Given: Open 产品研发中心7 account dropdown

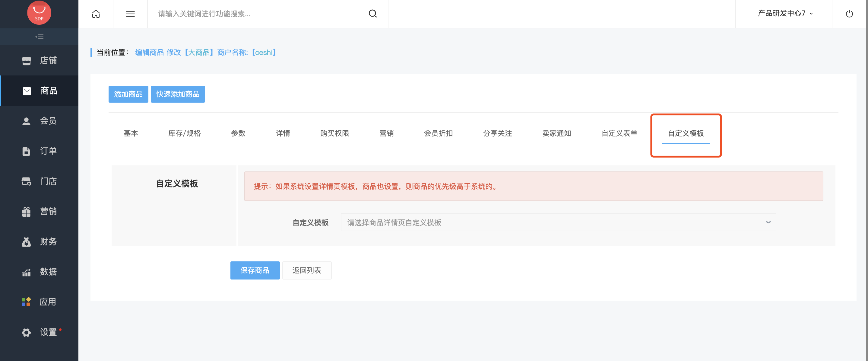Looking at the screenshot, I should click(x=785, y=14).
